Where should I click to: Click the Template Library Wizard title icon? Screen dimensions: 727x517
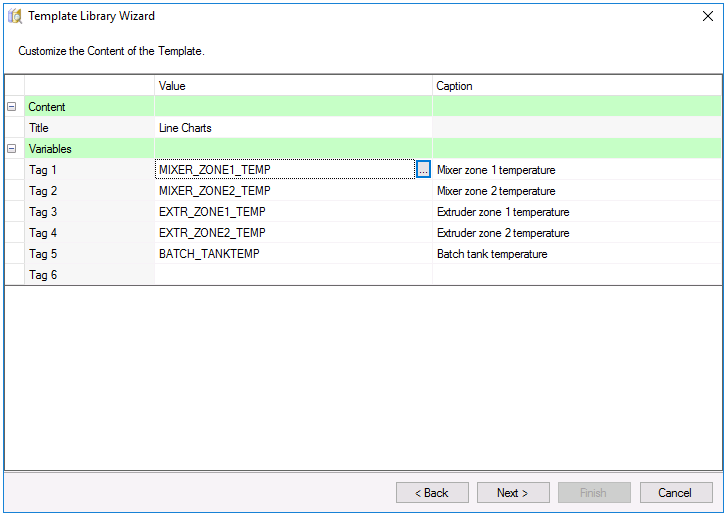pyautogui.click(x=15, y=16)
